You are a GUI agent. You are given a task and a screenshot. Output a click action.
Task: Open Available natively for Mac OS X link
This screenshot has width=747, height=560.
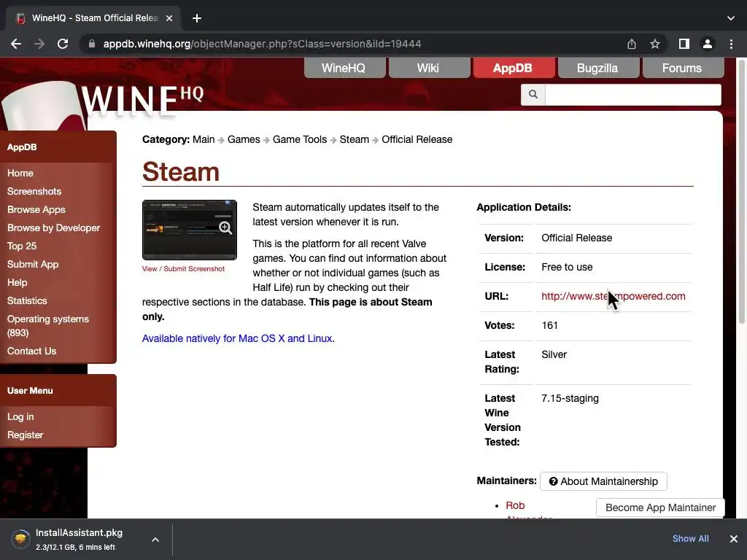[x=239, y=338]
